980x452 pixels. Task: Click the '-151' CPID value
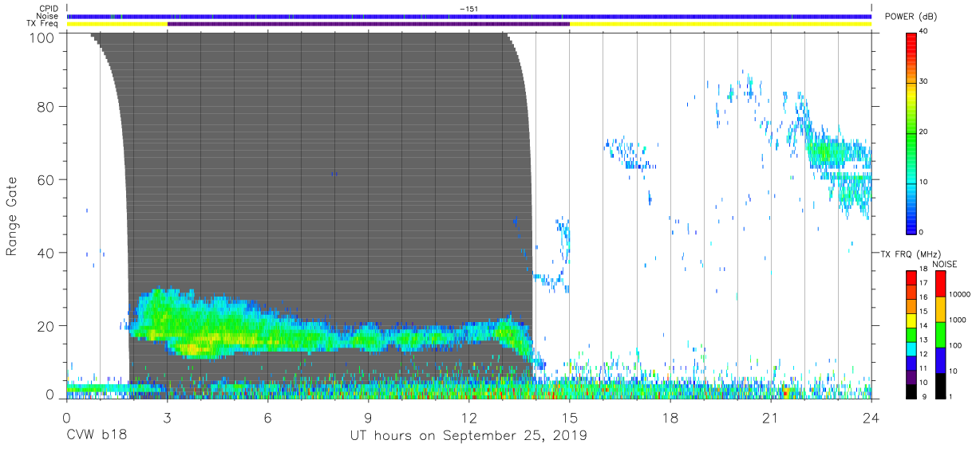(x=469, y=9)
